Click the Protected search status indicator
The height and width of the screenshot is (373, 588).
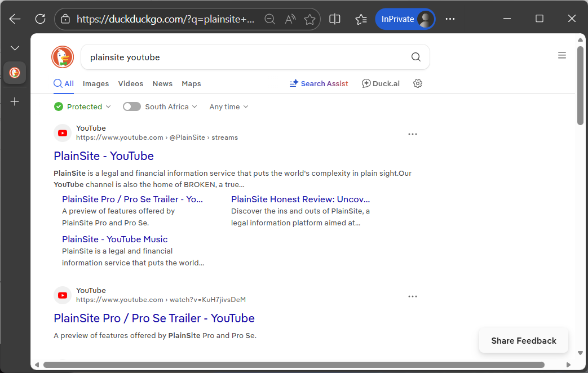58,106
